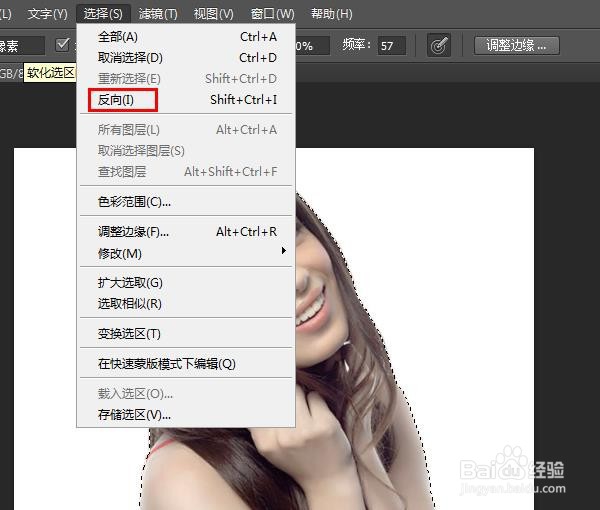
Task: Click the 调整边缘... options bar button
Action: 517,46
